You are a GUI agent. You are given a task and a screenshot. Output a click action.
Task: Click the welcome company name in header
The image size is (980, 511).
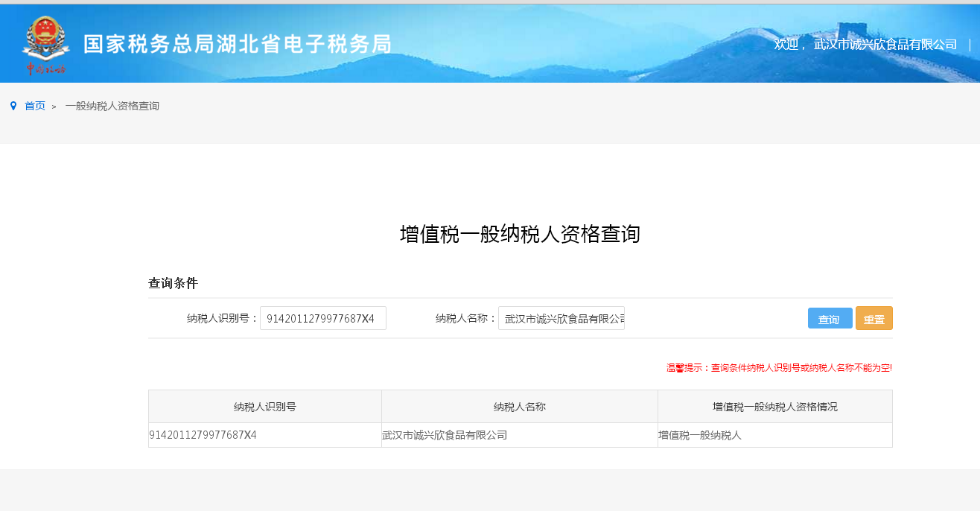pos(885,44)
